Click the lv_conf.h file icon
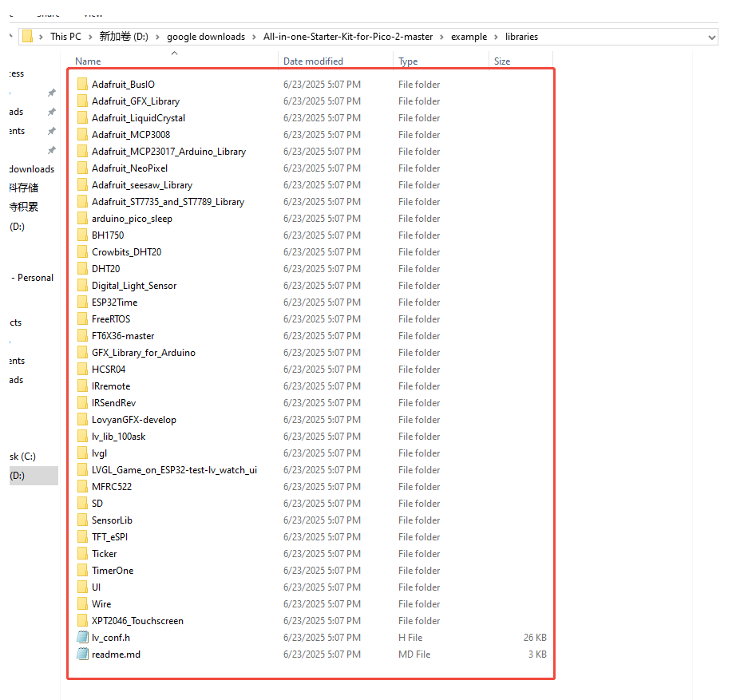The height and width of the screenshot is (700, 744). [82, 637]
